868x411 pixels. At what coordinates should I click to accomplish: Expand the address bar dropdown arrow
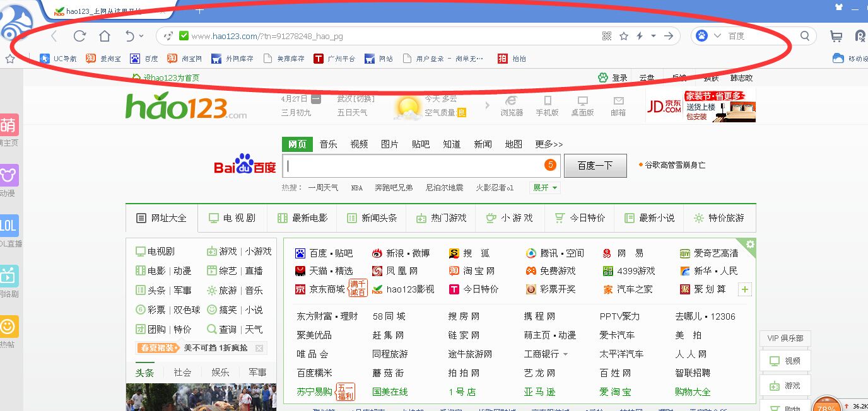pos(654,36)
